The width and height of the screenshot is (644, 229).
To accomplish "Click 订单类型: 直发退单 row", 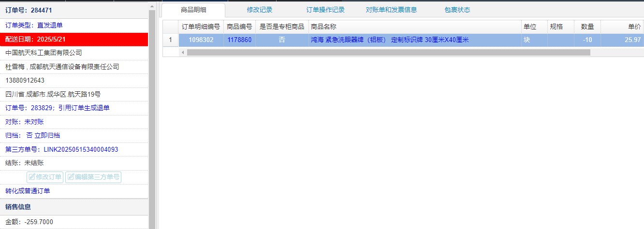I will click(74, 25).
